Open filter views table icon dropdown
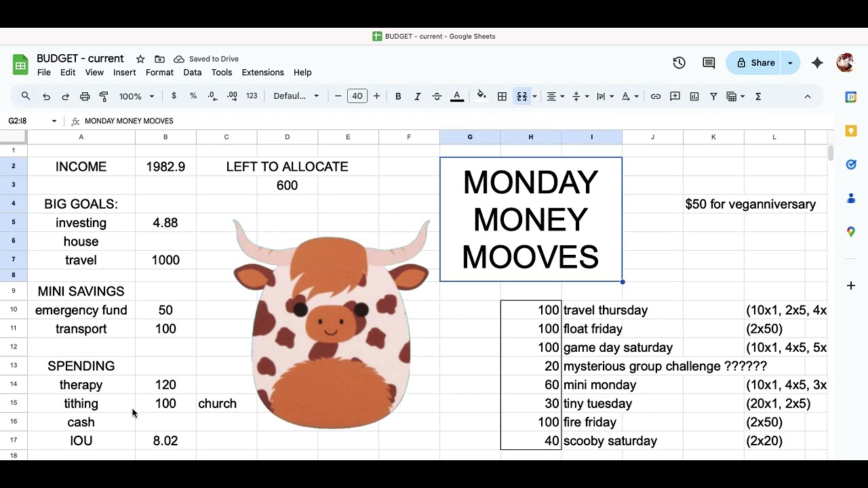868x488 pixels. (x=736, y=96)
